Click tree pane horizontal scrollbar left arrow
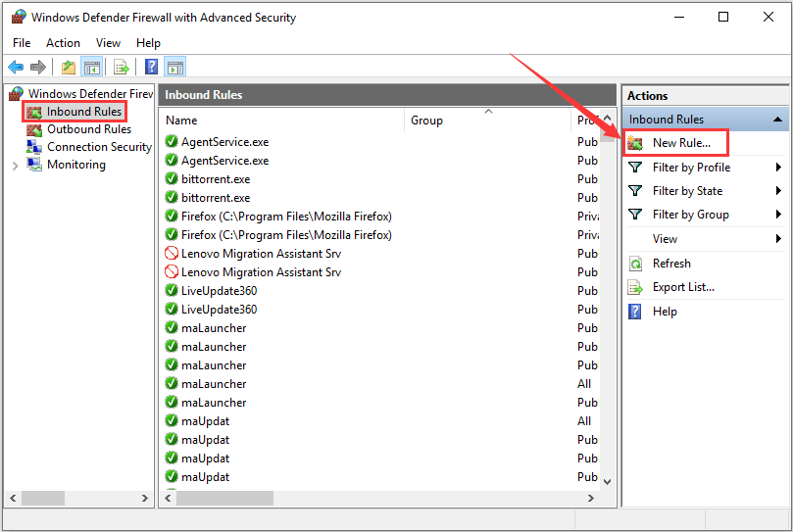This screenshot has height=532, width=793. point(13,498)
